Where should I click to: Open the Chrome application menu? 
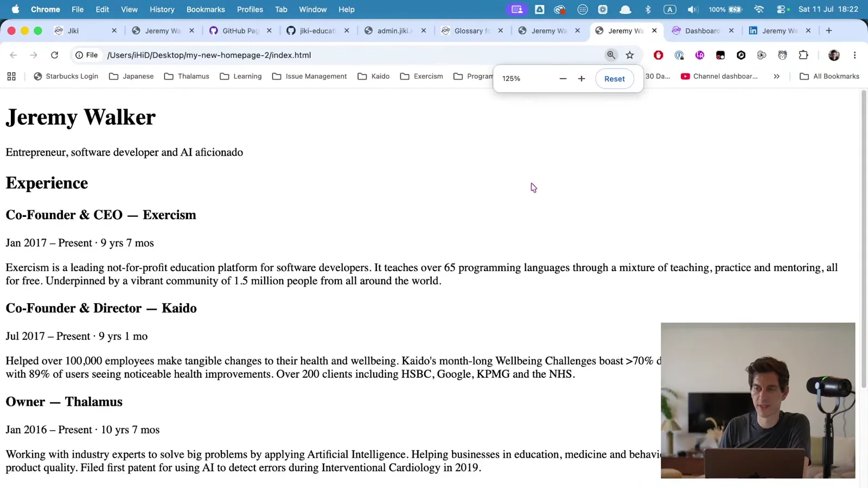(46, 9)
